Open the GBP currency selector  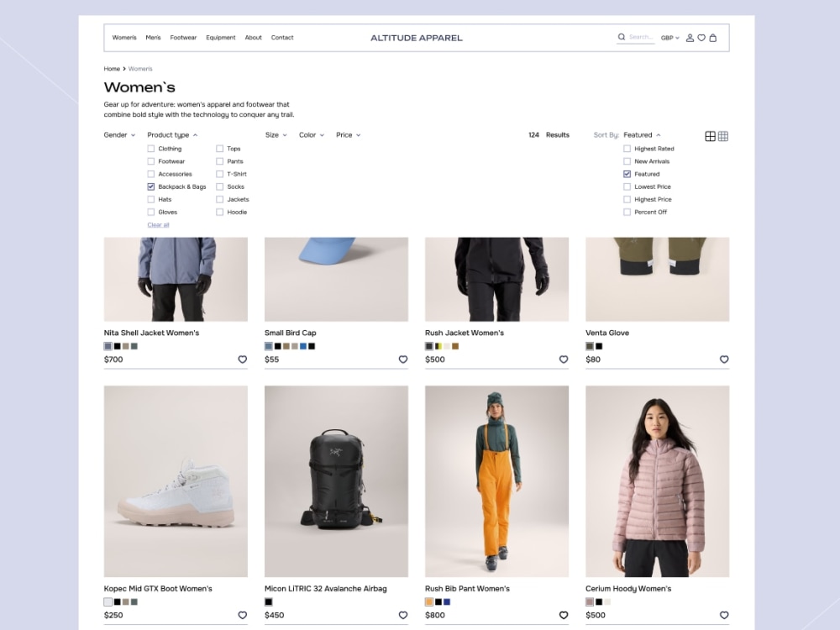coord(669,38)
